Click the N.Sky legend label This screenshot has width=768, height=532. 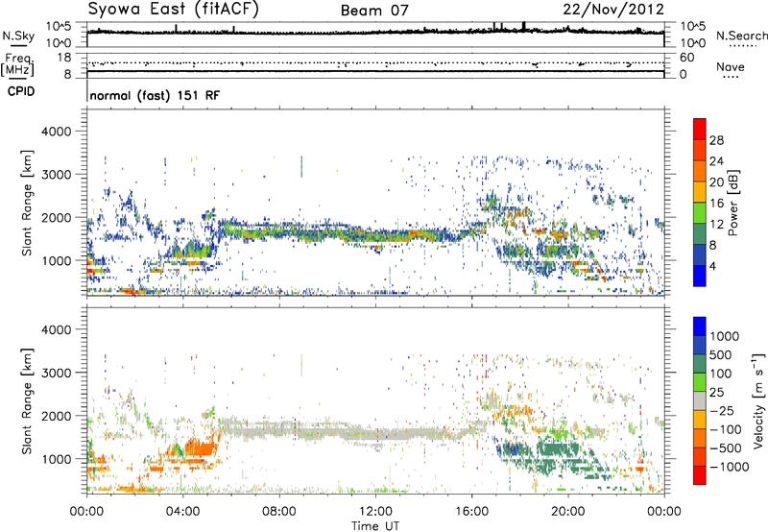[x=18, y=36]
